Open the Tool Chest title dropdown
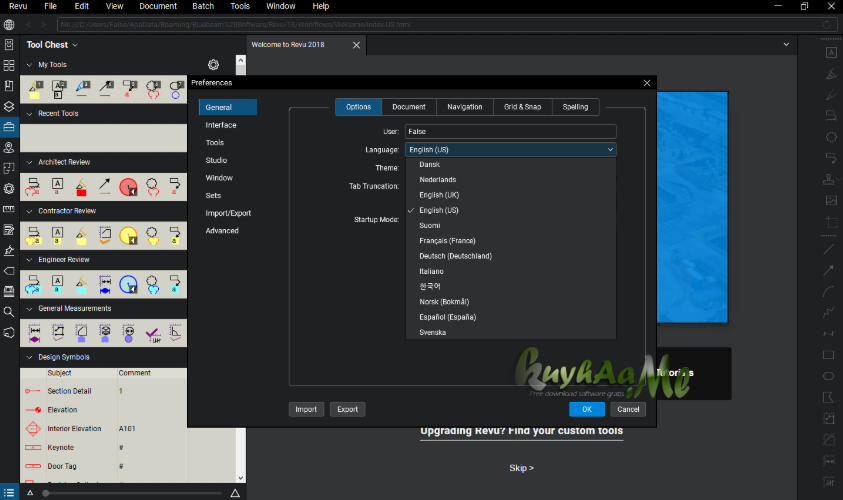The image size is (843, 500). pos(75,45)
